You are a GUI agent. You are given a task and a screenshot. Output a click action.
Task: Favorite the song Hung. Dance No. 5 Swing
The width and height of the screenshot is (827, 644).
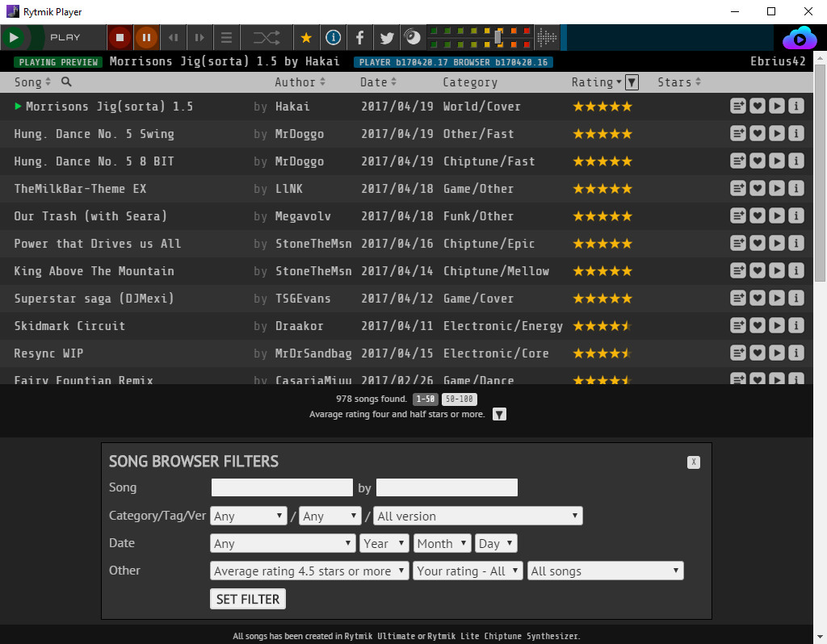[757, 133]
